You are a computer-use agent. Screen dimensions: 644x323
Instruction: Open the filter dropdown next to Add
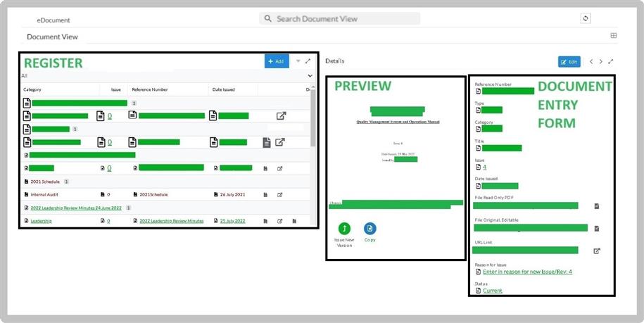[298, 61]
